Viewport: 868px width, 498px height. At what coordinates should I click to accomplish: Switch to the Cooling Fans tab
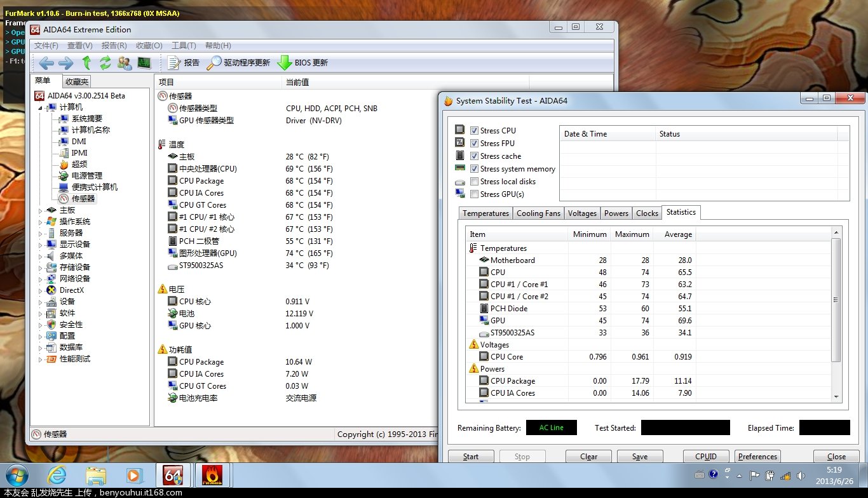[x=538, y=213]
